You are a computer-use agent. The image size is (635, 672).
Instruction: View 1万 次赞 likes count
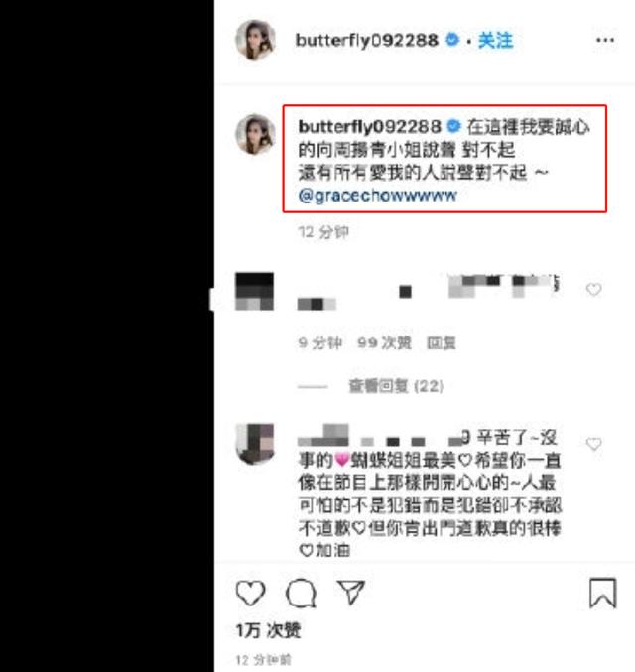268,630
